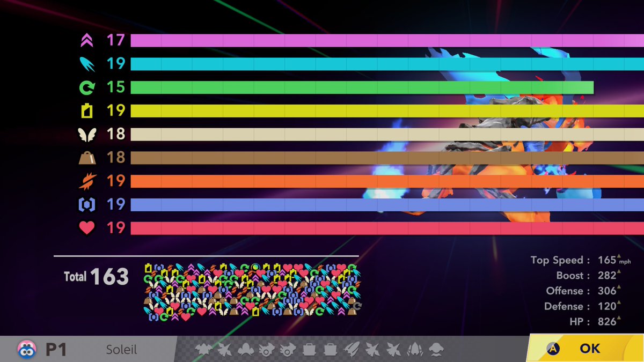Select the red HP stat bar

[387, 228]
